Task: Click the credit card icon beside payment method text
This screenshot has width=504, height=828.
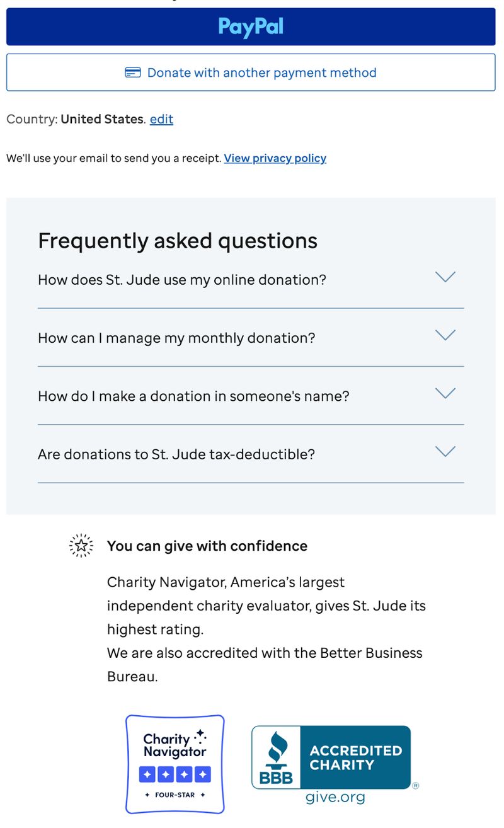Action: (x=133, y=72)
